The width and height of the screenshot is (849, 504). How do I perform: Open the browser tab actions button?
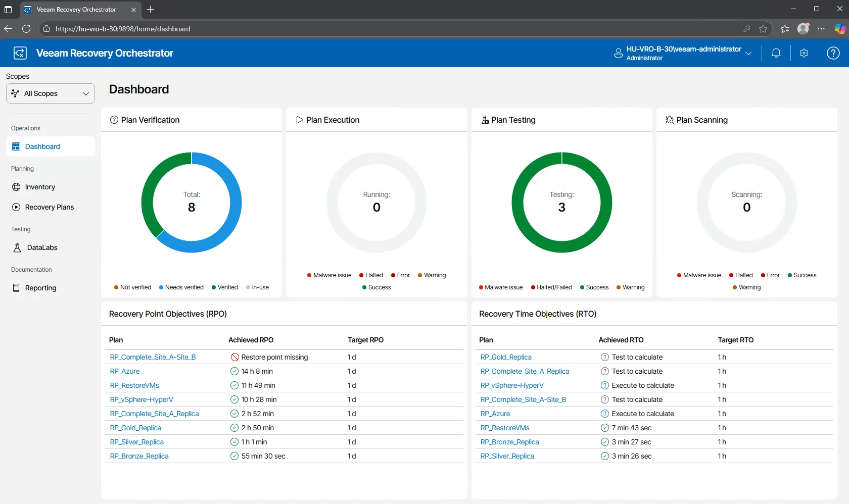coord(8,10)
